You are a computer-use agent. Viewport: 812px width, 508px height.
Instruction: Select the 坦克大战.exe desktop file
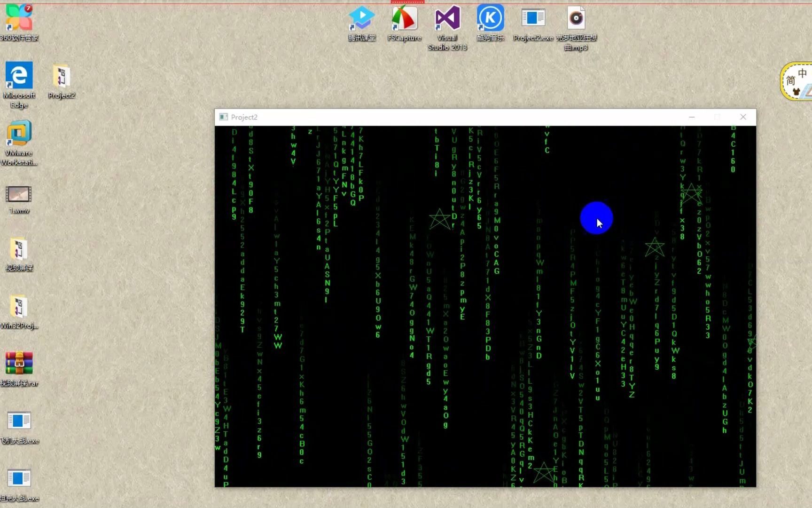(x=19, y=485)
